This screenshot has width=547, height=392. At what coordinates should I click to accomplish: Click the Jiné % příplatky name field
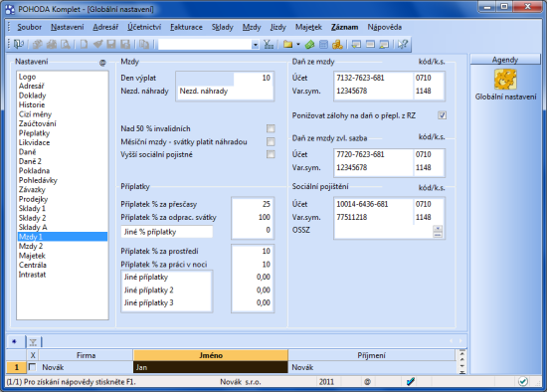[167, 232]
